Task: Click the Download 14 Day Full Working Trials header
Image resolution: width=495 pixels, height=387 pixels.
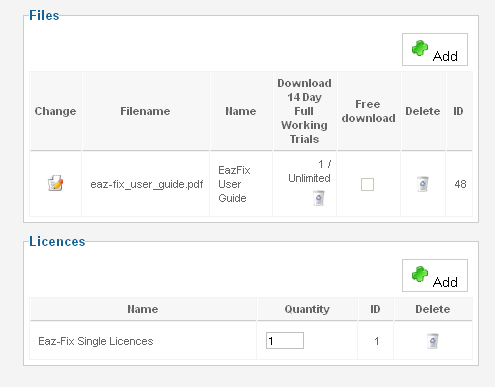Action: (x=304, y=111)
